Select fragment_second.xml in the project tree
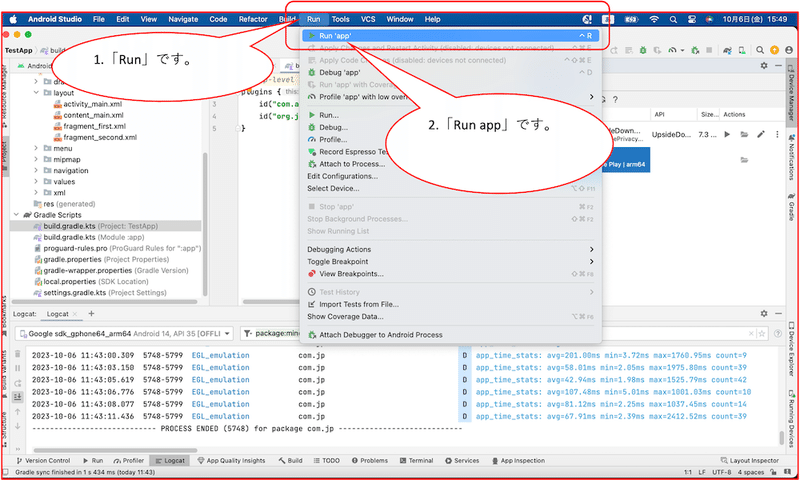 click(100, 137)
